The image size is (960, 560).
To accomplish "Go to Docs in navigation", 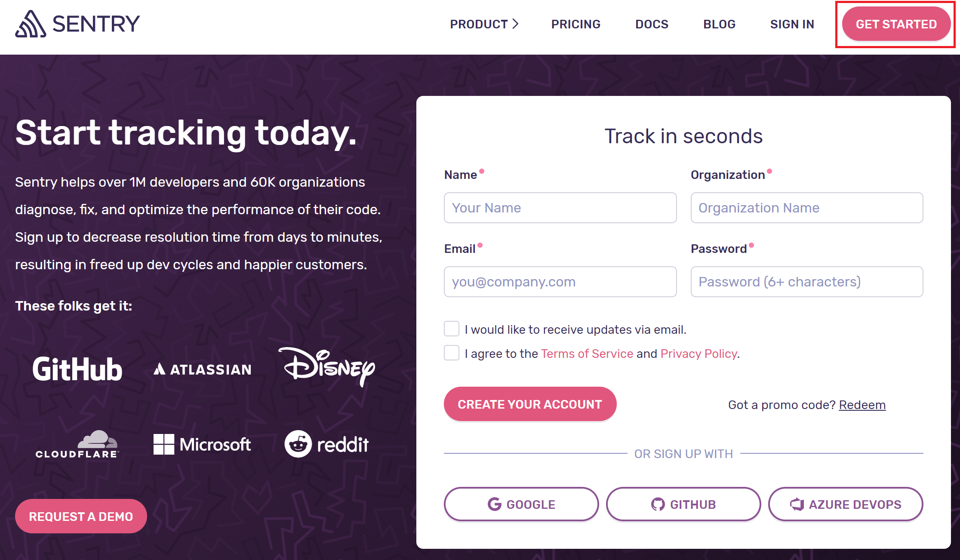I will (x=652, y=24).
